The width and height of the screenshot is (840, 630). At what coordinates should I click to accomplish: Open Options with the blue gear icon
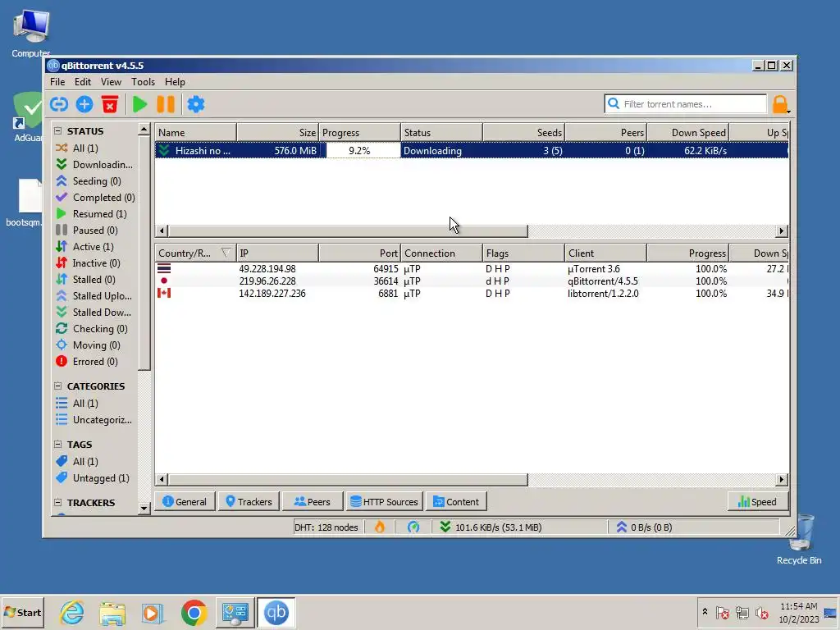[x=195, y=104]
